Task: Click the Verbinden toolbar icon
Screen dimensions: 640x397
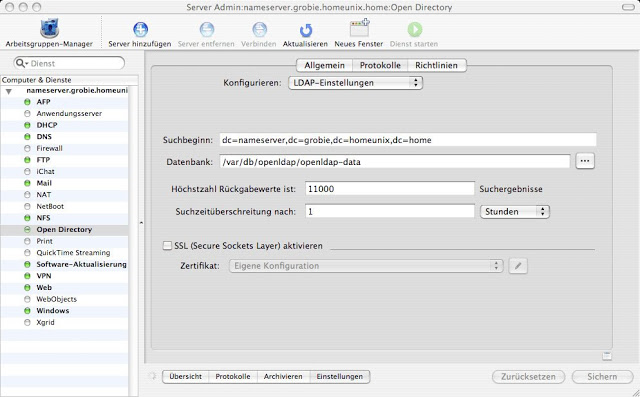Action: pyautogui.click(x=259, y=29)
